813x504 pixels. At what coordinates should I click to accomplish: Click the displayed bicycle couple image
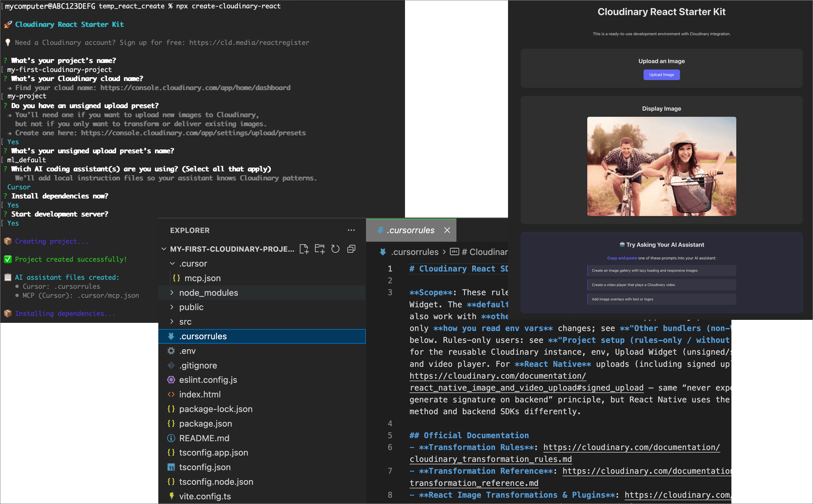661,166
